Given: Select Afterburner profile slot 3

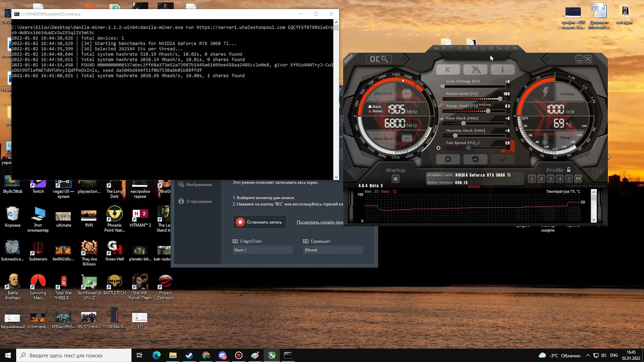Looking at the screenshot, I should (x=550, y=179).
